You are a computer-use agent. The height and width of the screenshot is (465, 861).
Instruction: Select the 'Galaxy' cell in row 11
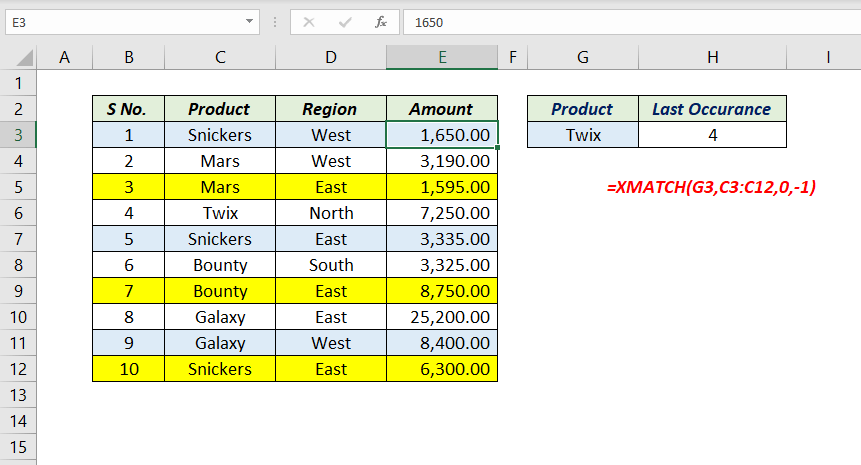coord(220,343)
